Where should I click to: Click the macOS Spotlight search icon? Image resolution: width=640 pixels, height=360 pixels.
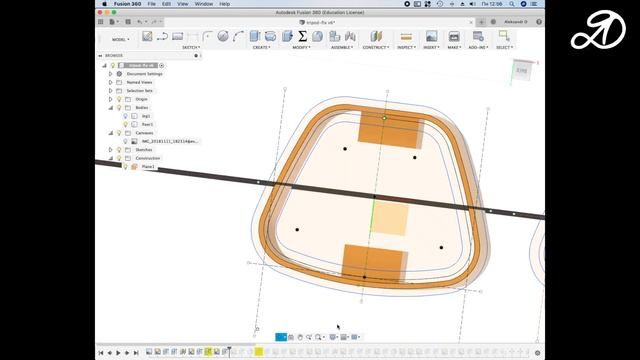(x=511, y=4)
